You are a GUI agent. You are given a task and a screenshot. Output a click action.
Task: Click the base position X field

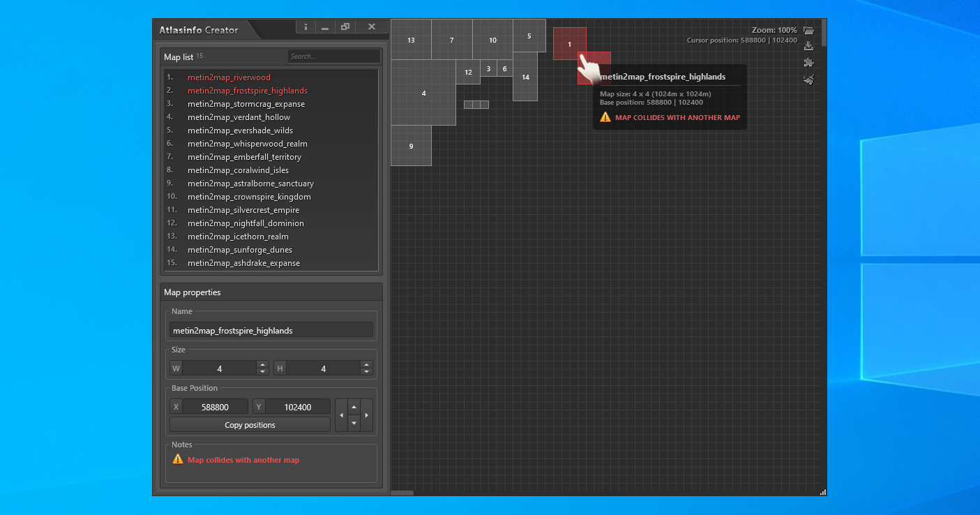215,407
